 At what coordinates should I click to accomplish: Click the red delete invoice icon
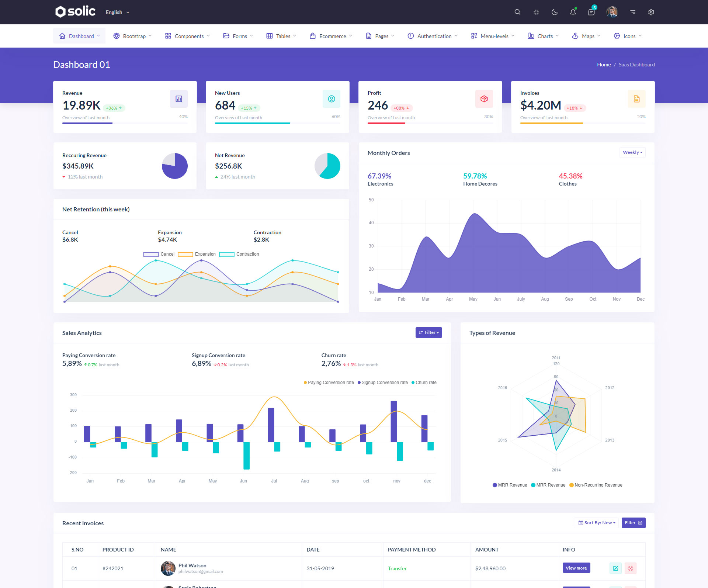tap(630, 568)
